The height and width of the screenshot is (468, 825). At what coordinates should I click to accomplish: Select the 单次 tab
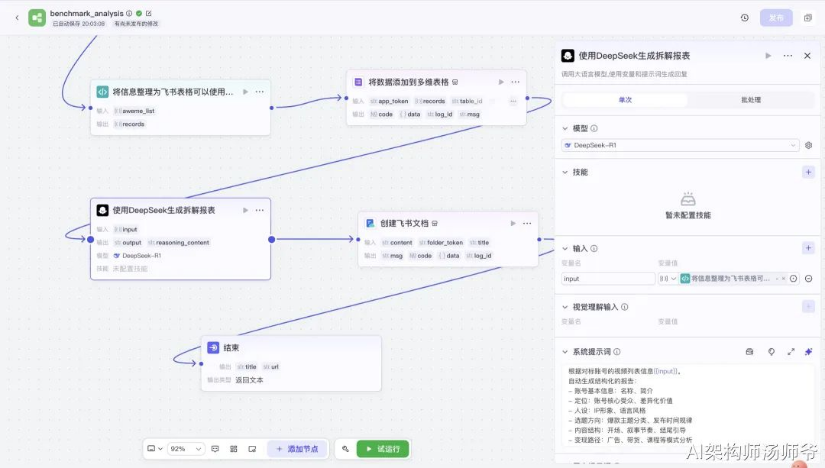[x=625, y=100]
